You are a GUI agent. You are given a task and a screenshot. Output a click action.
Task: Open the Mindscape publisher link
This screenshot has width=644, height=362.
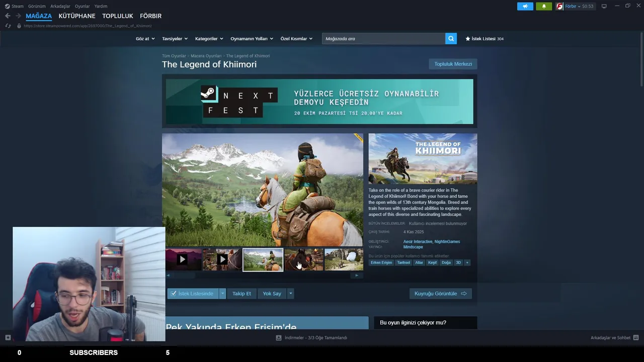tap(413, 247)
